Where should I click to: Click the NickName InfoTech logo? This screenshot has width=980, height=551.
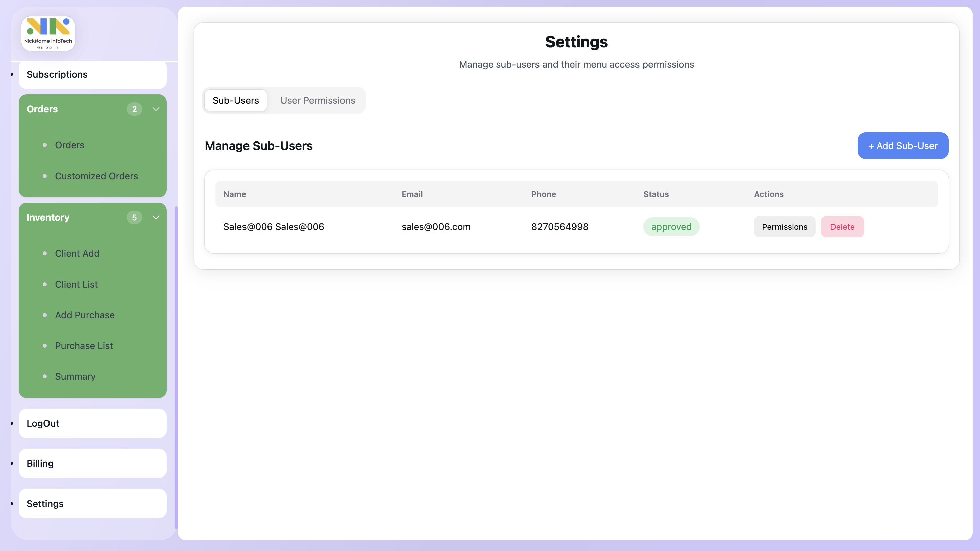[48, 33]
